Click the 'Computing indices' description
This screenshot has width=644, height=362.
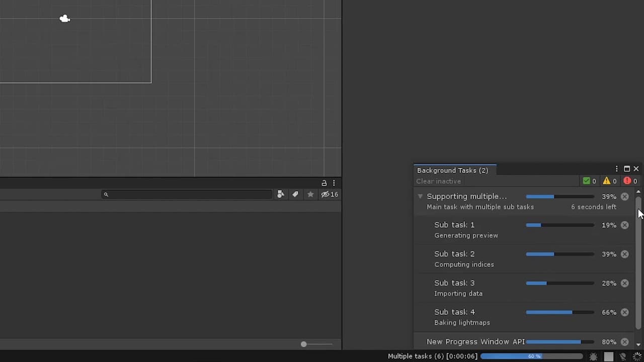[x=464, y=264]
